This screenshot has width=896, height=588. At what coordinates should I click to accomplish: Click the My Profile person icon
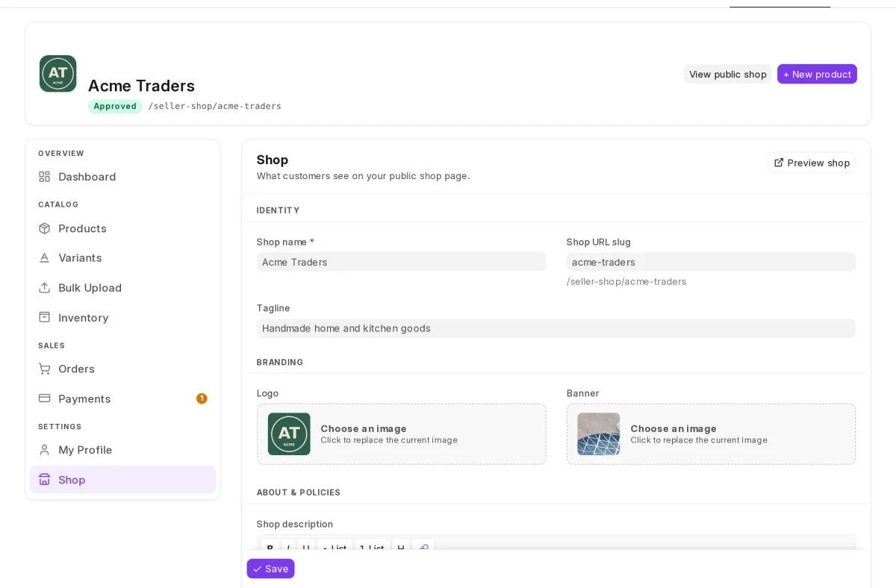click(45, 450)
